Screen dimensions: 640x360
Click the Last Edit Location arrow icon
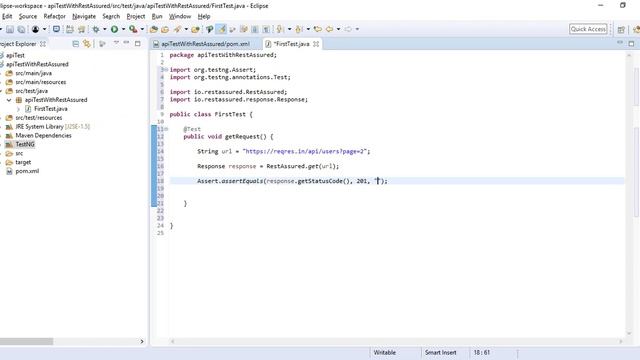click(318, 29)
